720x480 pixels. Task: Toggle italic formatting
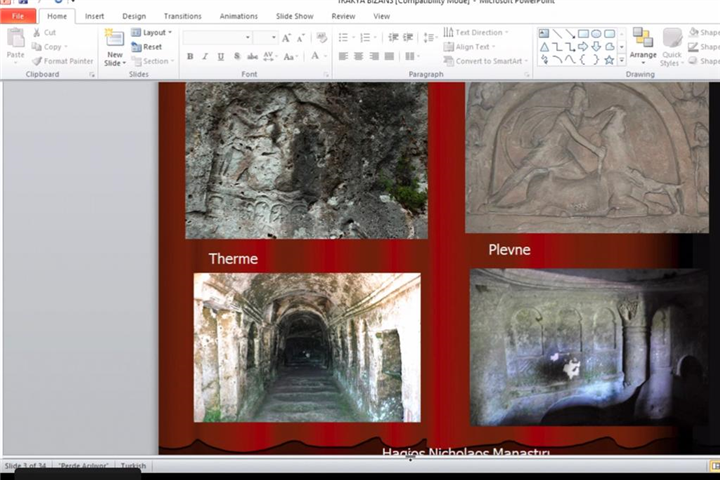pos(205,56)
